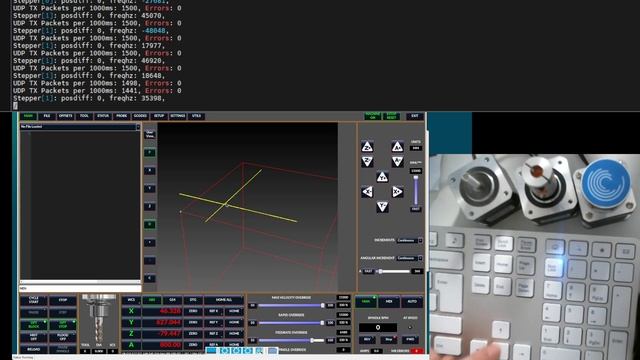Switch preview to P perspective view

(150, 153)
